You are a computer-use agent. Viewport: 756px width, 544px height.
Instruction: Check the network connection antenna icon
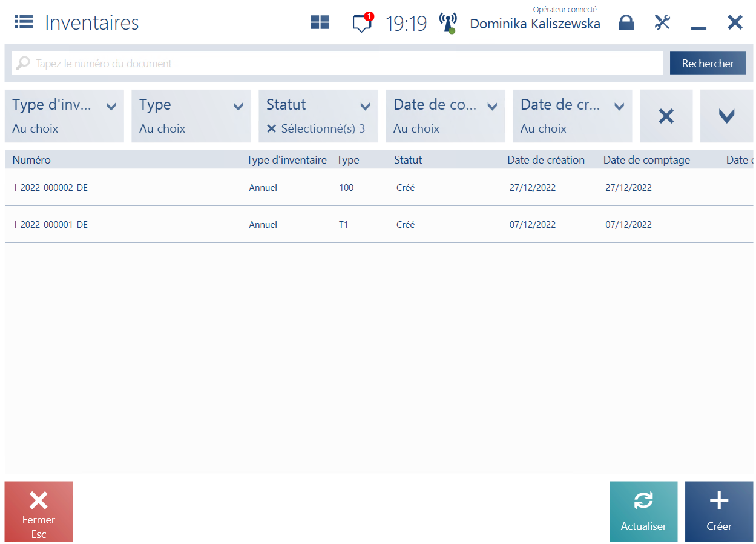click(x=448, y=22)
